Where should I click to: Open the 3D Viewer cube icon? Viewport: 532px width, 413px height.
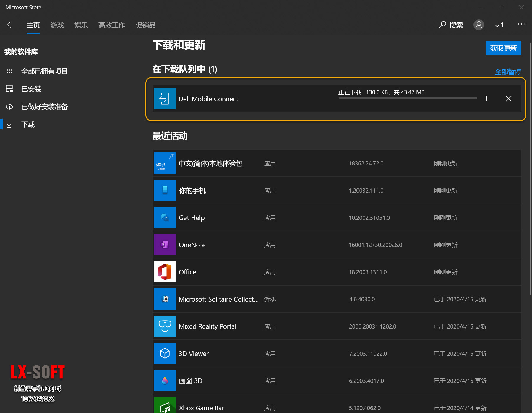click(165, 353)
